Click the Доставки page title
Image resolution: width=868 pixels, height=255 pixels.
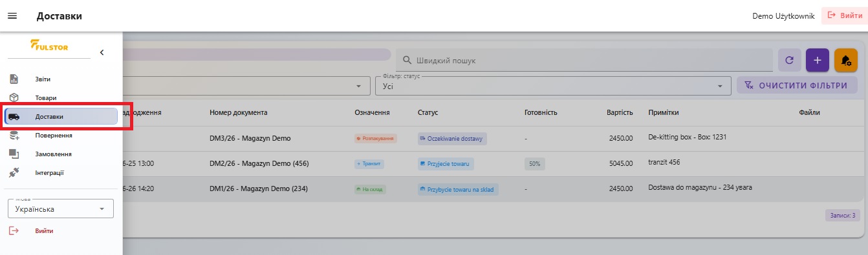(60, 16)
